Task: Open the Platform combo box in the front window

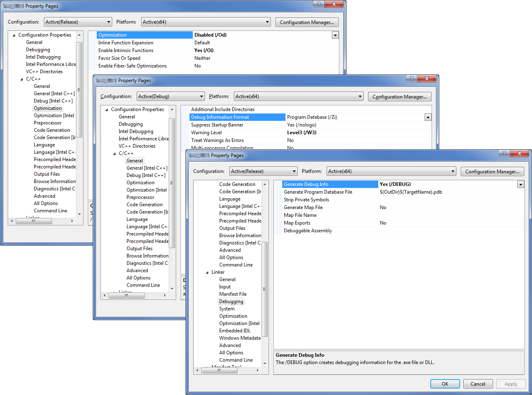Action: 391,171
